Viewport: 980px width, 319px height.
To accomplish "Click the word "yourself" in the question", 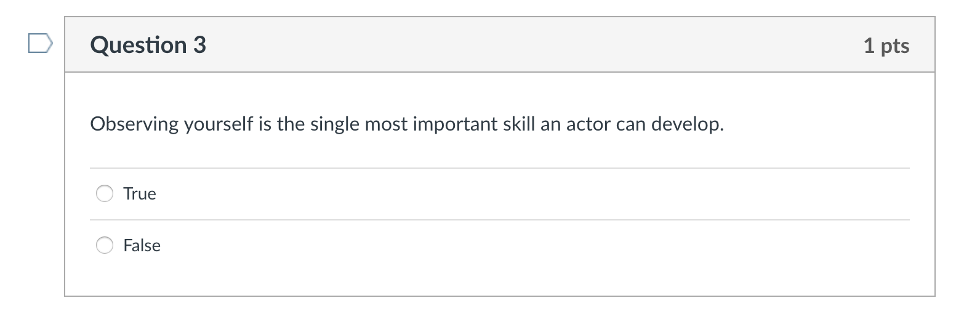I will [x=218, y=124].
